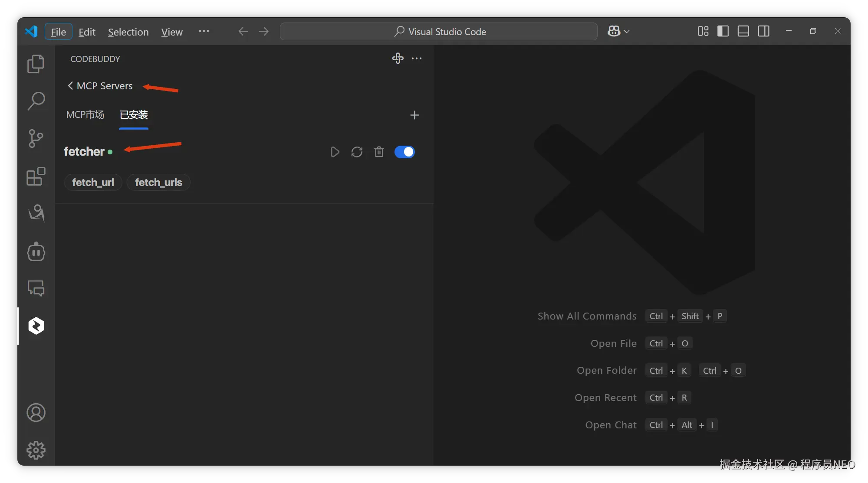Viewport: 868px width, 483px height.
Task: Expand the Copilot dropdown arrow in title bar
Action: click(x=627, y=31)
